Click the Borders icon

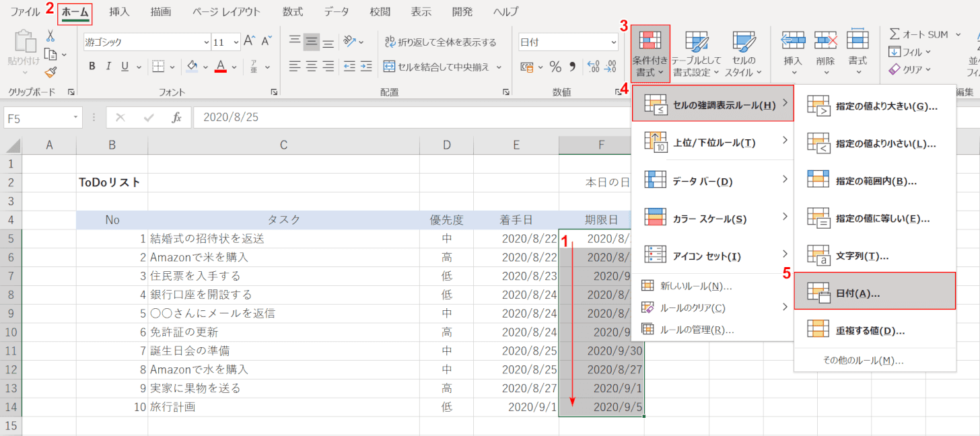pyautogui.click(x=158, y=66)
